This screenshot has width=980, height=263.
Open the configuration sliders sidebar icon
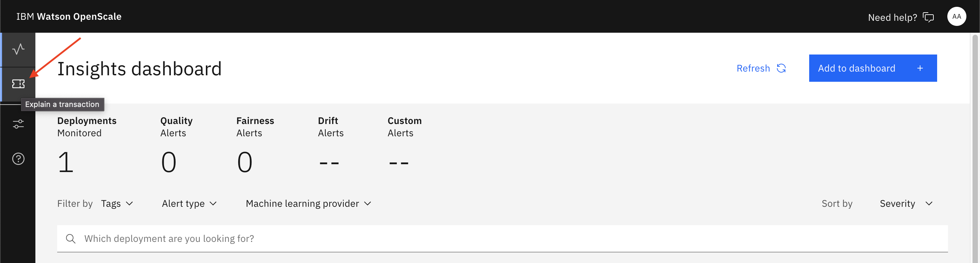(x=18, y=124)
